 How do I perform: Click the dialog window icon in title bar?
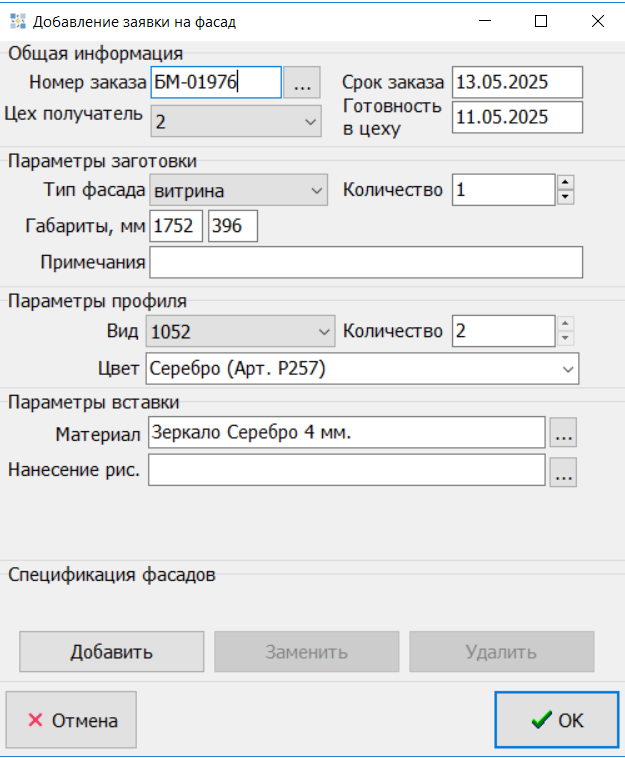17,20
